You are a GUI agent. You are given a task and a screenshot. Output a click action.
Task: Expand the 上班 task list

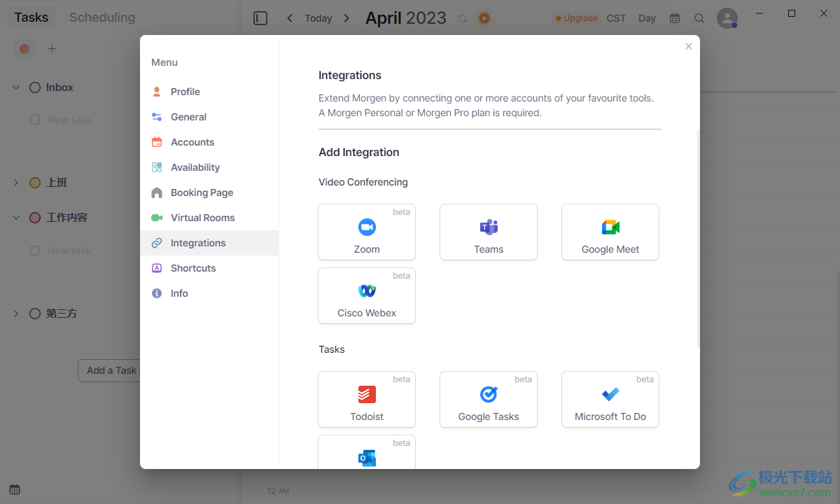click(16, 183)
